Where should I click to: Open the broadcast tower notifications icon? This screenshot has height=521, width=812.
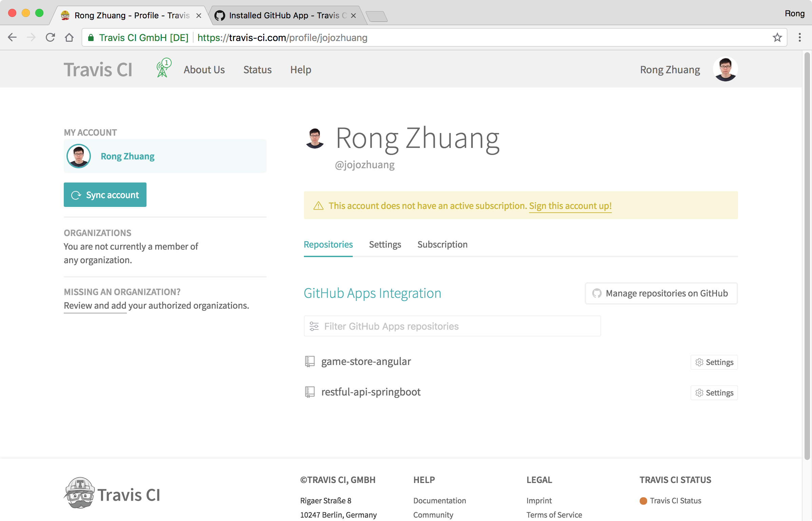(163, 68)
